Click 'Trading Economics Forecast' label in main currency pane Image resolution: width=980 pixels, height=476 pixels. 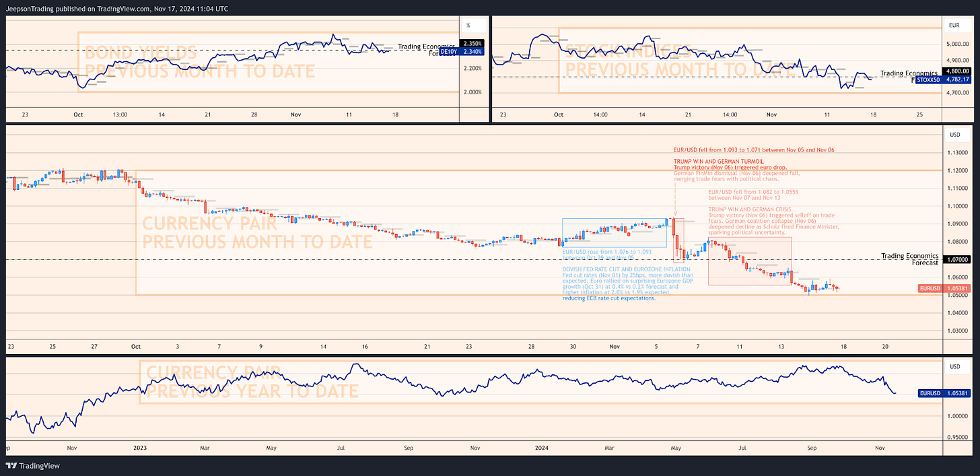(910, 259)
